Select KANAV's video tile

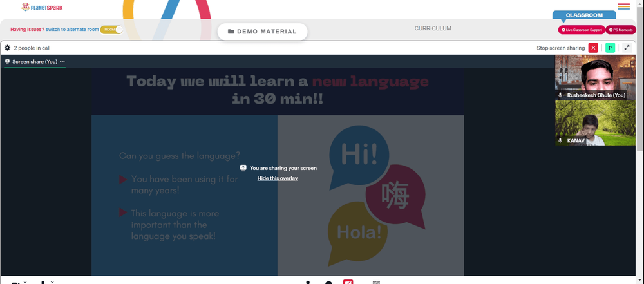(596, 123)
